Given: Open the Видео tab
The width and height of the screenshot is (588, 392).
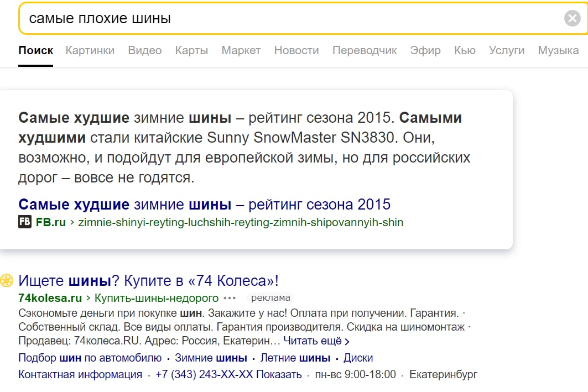Looking at the screenshot, I should 145,50.
